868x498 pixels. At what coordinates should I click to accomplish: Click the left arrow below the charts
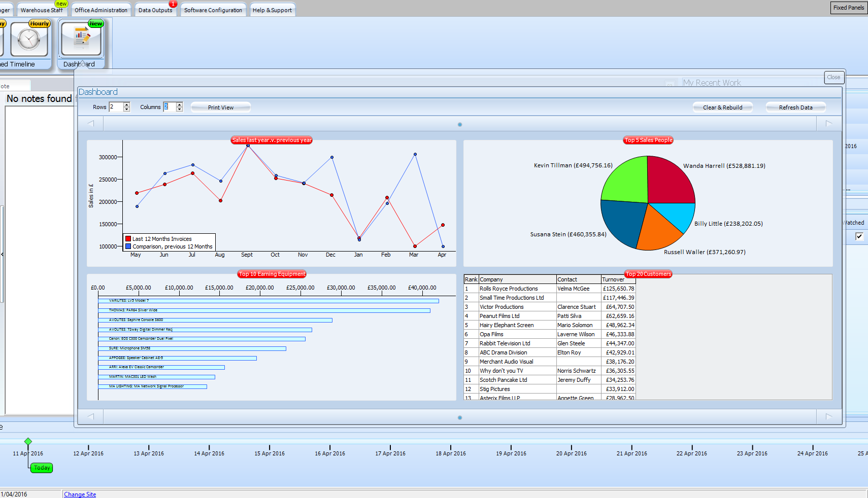point(91,416)
